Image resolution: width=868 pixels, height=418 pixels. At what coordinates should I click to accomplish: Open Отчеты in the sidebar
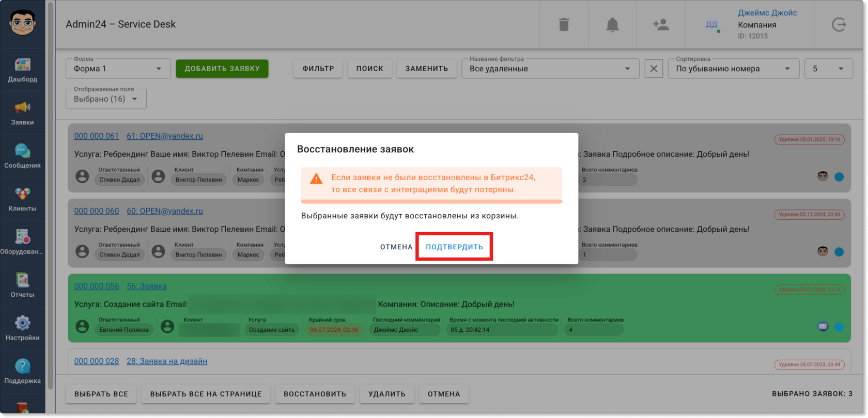pos(22,285)
